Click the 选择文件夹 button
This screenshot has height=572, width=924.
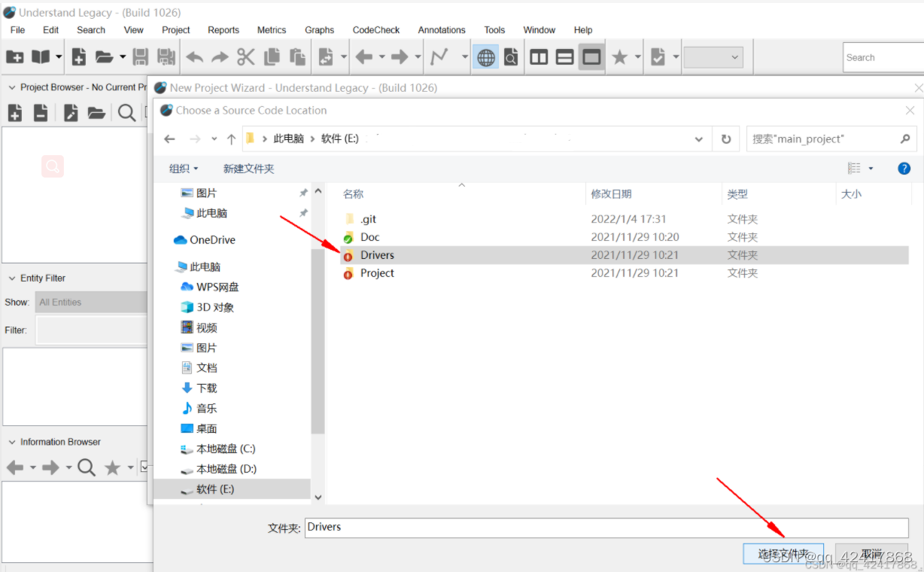[783, 555]
